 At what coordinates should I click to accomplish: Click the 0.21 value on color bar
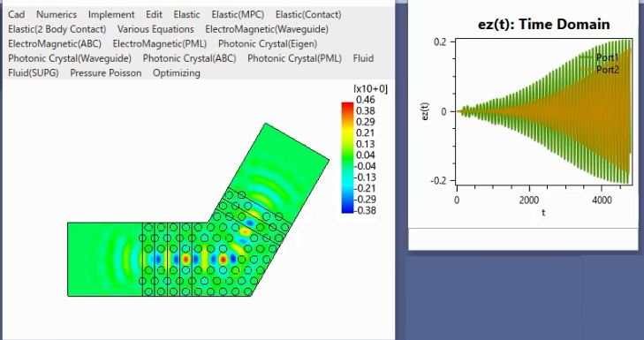[x=366, y=133]
